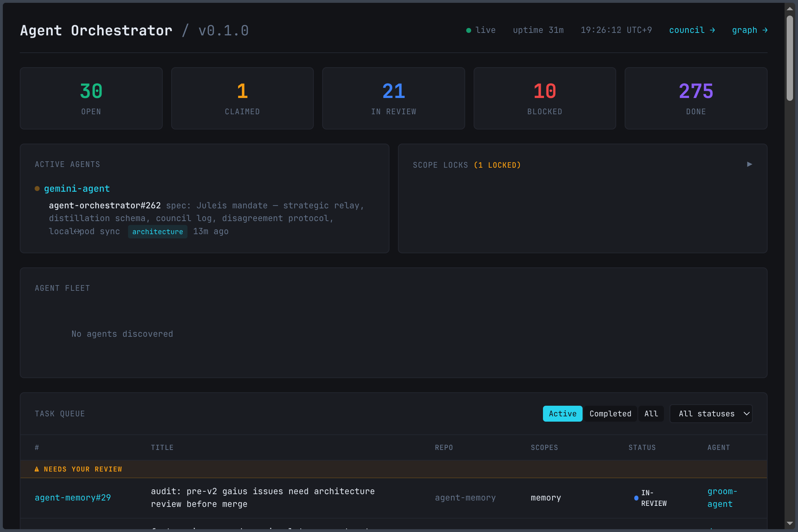Click the scrollbar up arrow

[790, 8]
